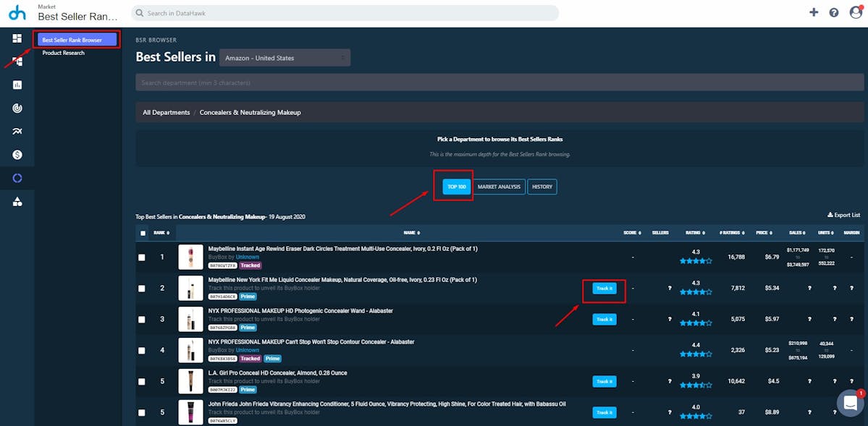Screen dimensions: 868x426
Task: Click the Prime badge on L.A. Girl Pro Conceal
Action: click(x=248, y=390)
